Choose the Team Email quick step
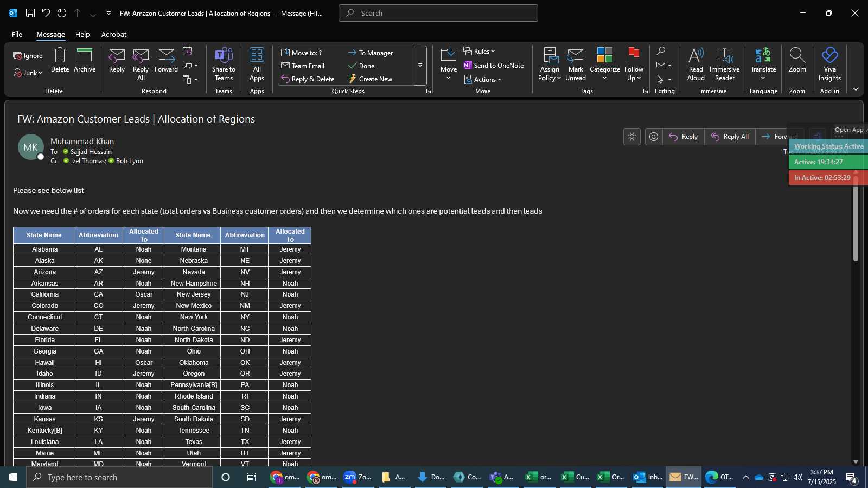Viewport: 868px width, 488px height. [x=303, y=66]
